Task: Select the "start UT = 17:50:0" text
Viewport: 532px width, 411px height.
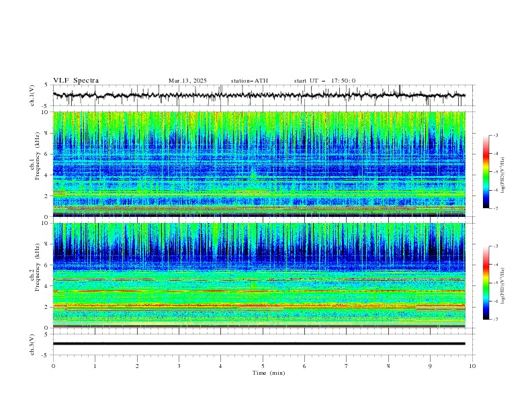Action: pos(324,81)
